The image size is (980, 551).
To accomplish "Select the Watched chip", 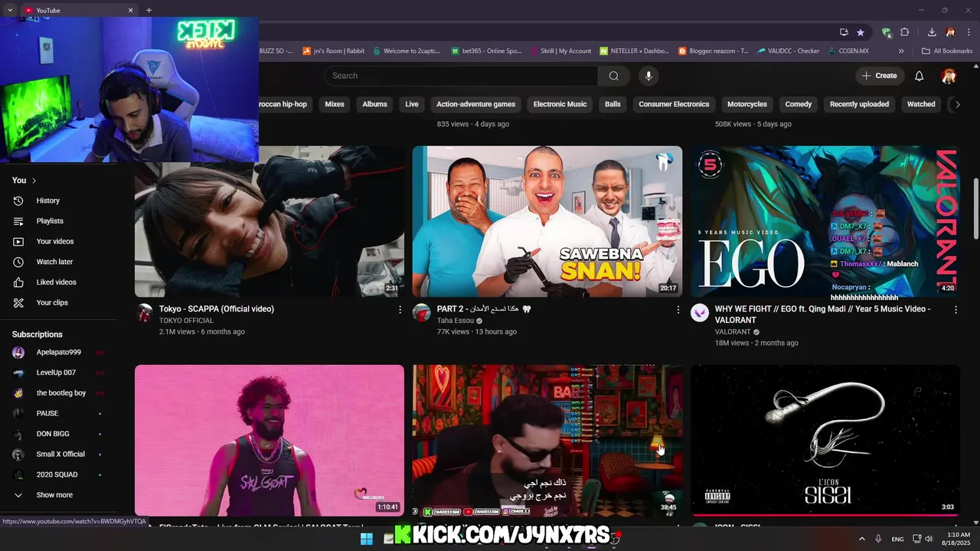I will point(921,104).
